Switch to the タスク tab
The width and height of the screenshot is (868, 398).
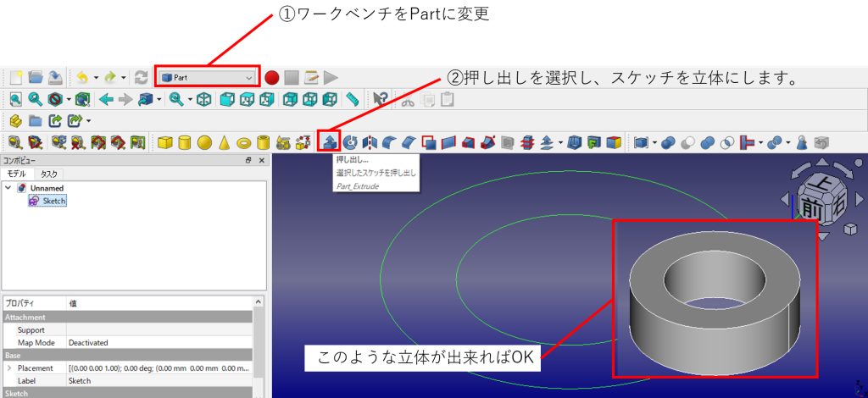(x=49, y=174)
